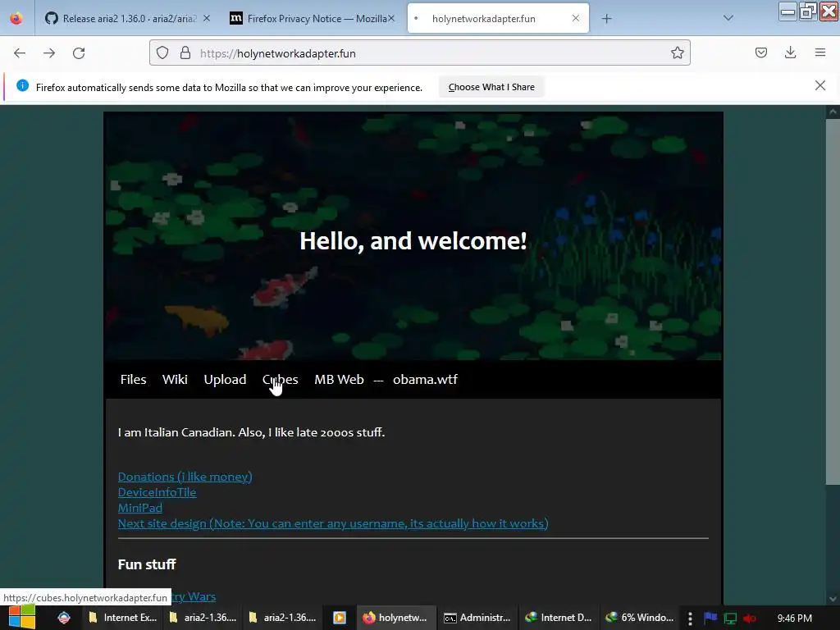The image size is (840, 630).
Task: Open Internet Ex... folder taskbar item
Action: pos(123,618)
